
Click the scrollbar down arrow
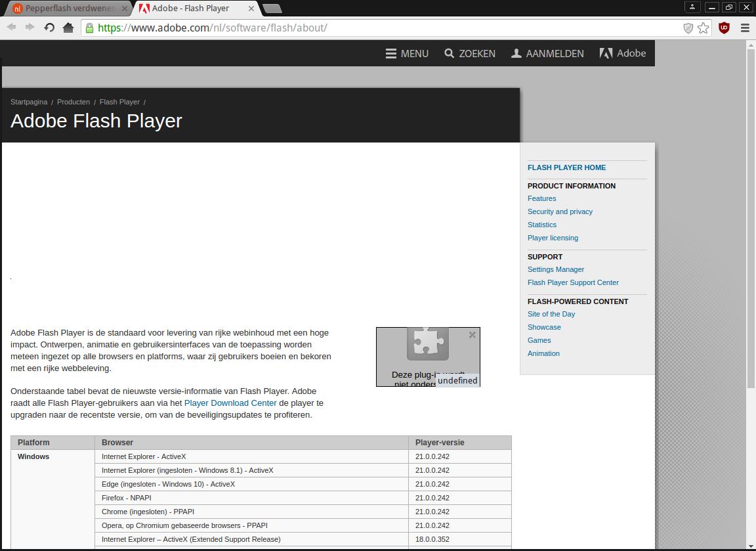coord(751,546)
